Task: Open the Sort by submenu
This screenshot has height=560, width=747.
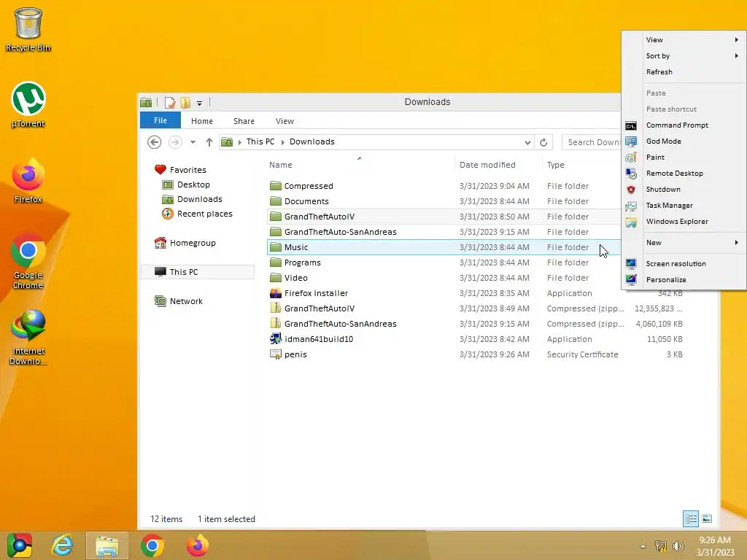Action: [x=684, y=55]
